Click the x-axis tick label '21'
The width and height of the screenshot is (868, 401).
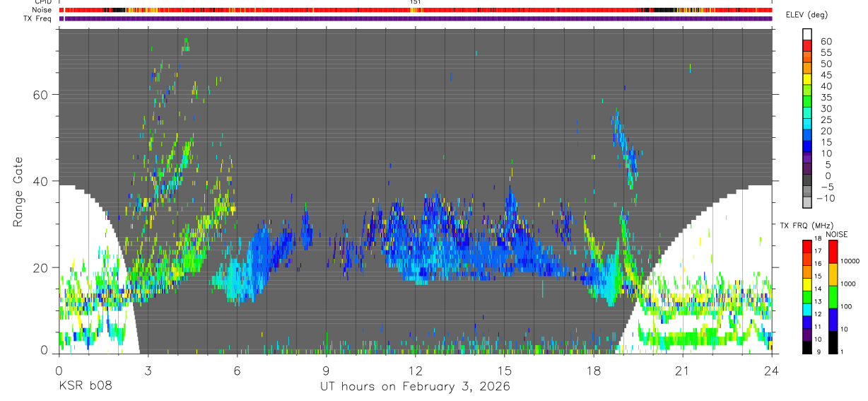pyautogui.click(x=683, y=371)
